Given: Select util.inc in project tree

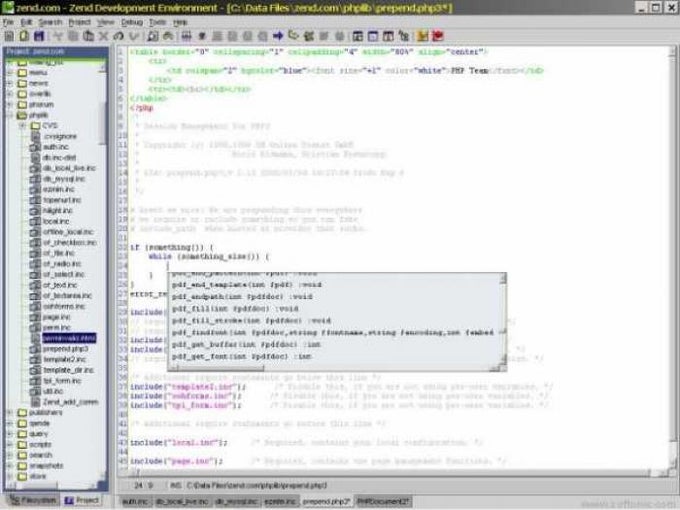Looking at the screenshot, I should click(x=53, y=391).
